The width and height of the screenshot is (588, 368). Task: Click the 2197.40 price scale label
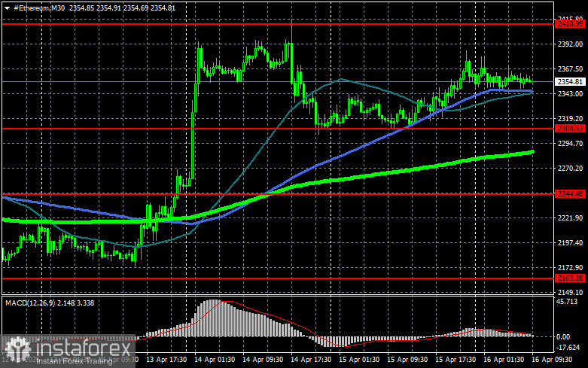click(571, 243)
